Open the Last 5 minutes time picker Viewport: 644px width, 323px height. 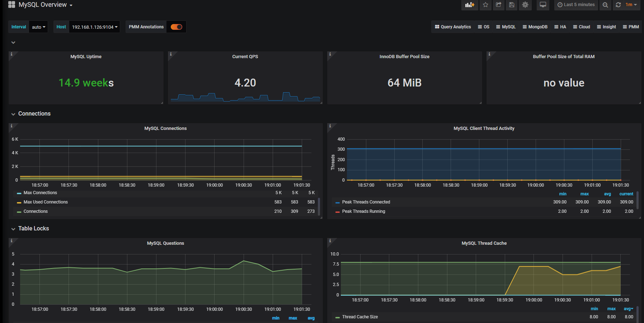coord(576,5)
